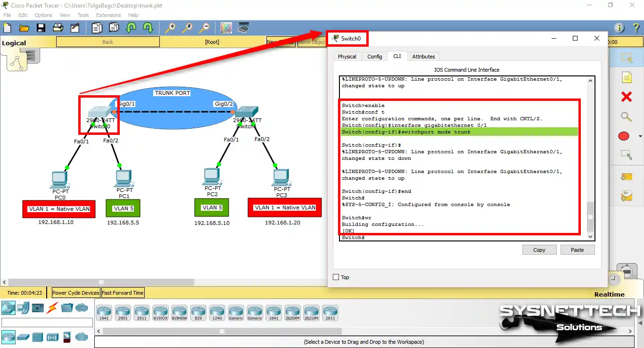This screenshot has width=644, height=348.
Task: Click the Copy button in CLI
Action: [539, 250]
